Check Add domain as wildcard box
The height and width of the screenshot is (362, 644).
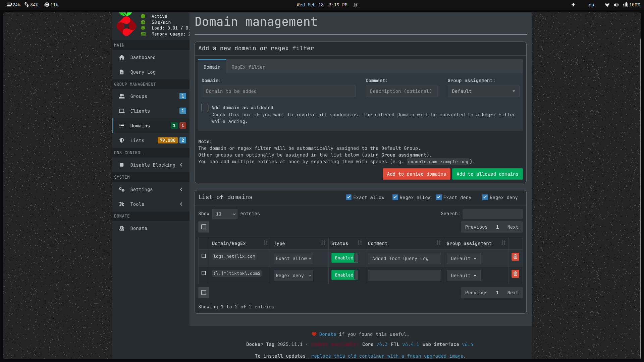205,108
